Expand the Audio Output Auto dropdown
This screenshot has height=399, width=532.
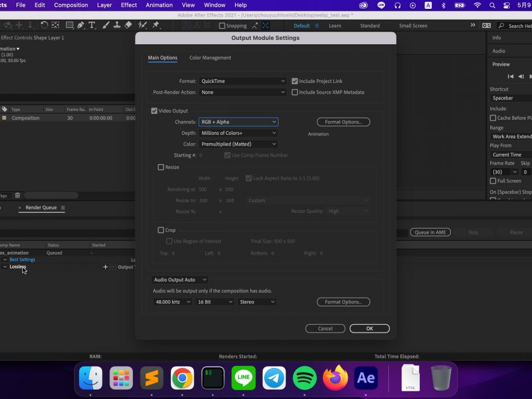pos(180,279)
